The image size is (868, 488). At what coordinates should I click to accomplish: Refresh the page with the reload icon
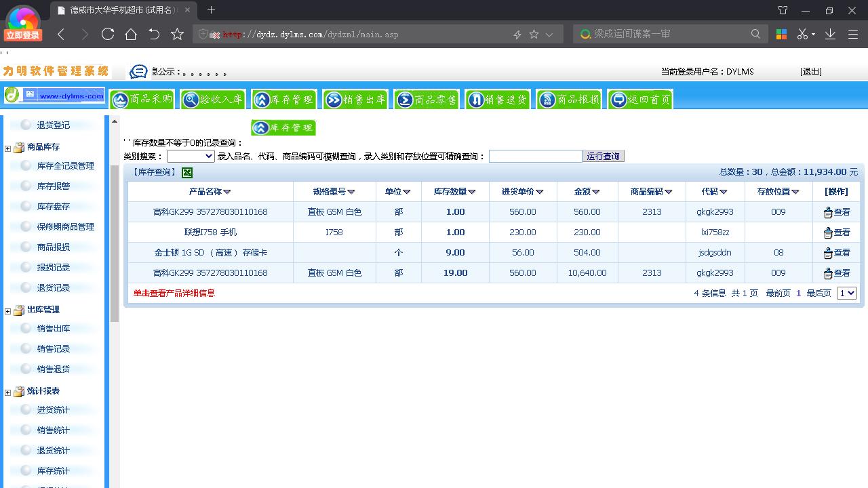tap(108, 33)
